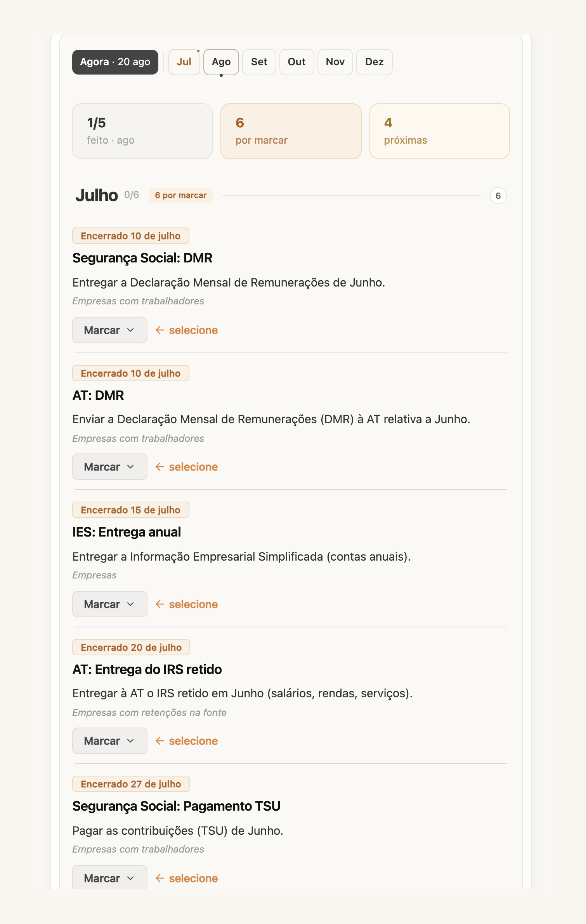586x924 pixels.
Task: Switch to the Jul month tab
Action: (x=184, y=62)
